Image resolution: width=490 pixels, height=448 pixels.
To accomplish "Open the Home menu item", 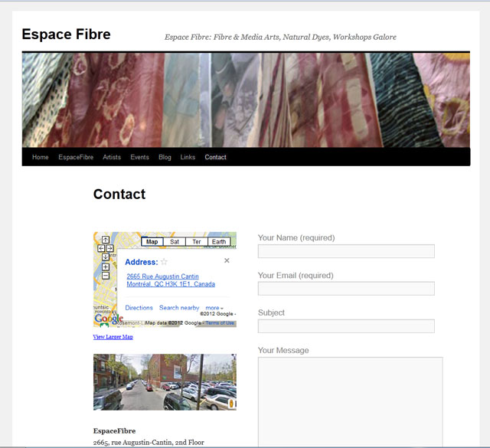I will (x=41, y=157).
